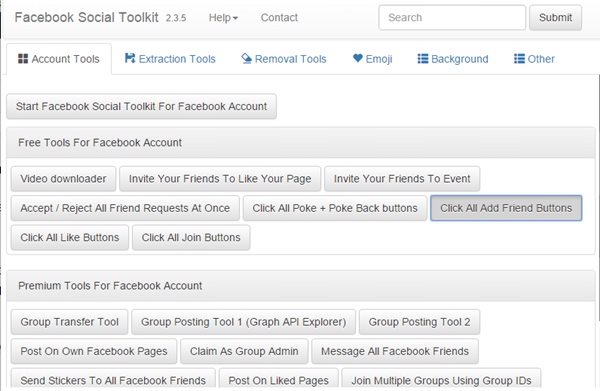Image resolution: width=600 pixels, height=391 pixels.
Task: Click the Account Tools grid icon
Action: click(23, 59)
